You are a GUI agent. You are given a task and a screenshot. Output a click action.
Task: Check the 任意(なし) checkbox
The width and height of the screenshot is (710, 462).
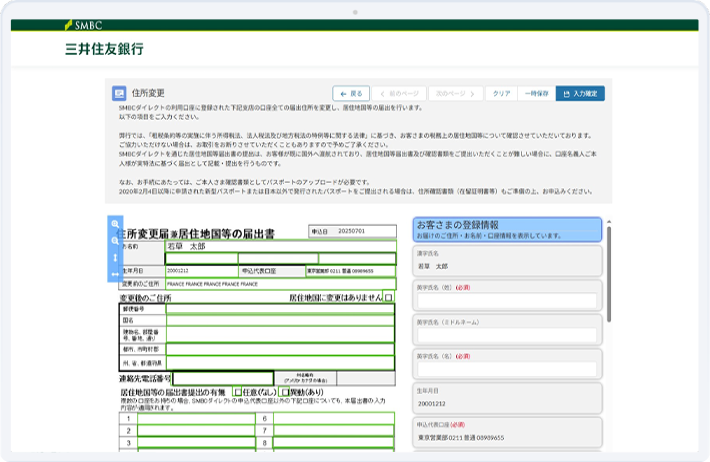(237, 392)
